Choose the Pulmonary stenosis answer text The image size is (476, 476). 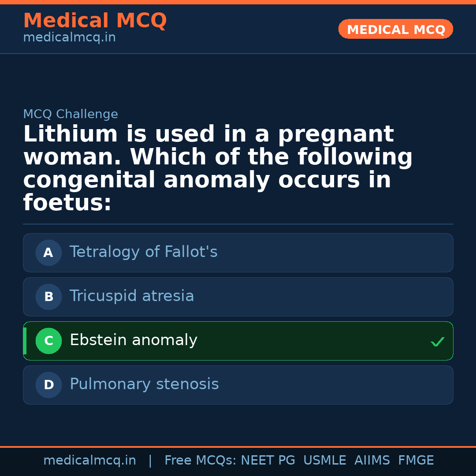[x=144, y=384]
